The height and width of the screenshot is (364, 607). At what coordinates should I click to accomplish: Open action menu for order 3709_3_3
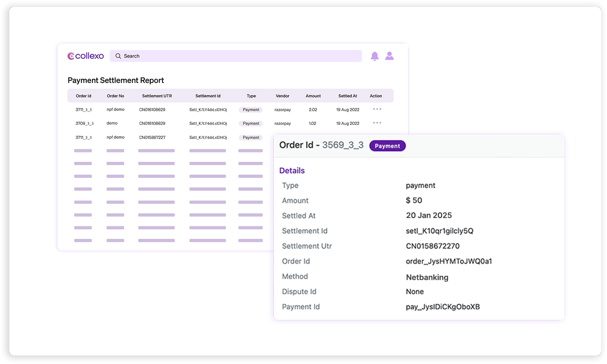click(377, 123)
